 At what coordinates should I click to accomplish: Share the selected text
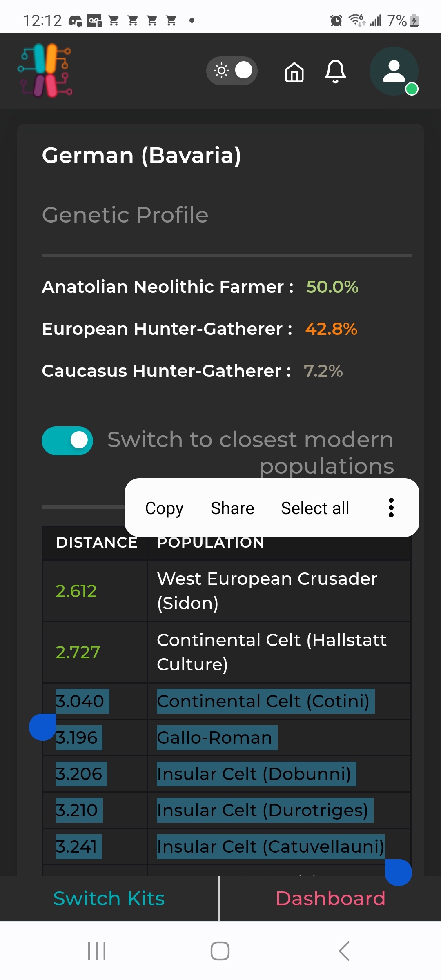point(232,508)
